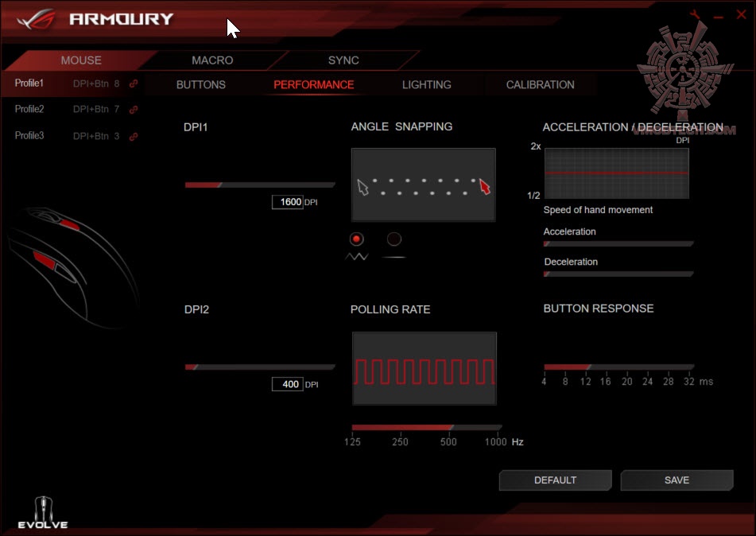Click the 1000 Hz polling rate label
Image resolution: width=756 pixels, height=536 pixels.
point(495,442)
